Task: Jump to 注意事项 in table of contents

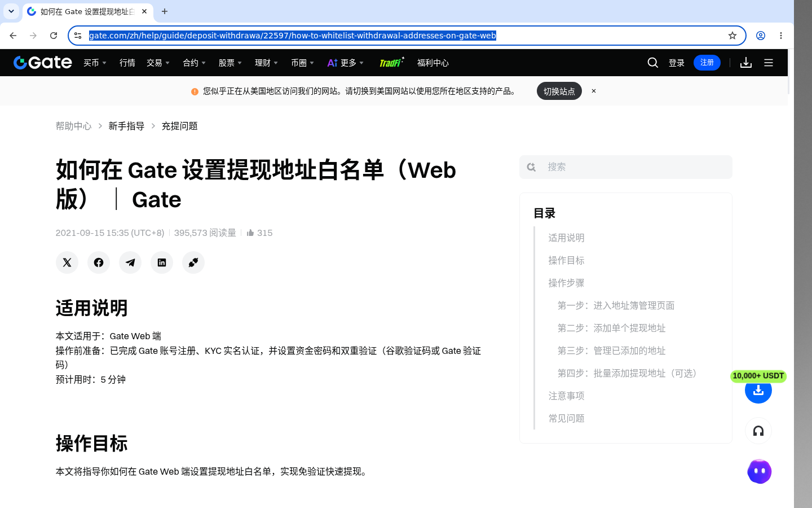Action: coord(566,396)
